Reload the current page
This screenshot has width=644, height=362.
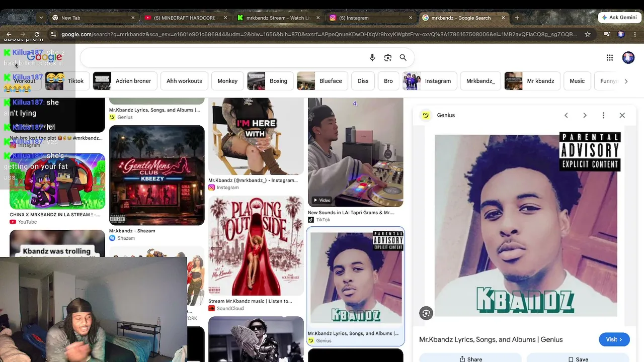click(x=37, y=34)
